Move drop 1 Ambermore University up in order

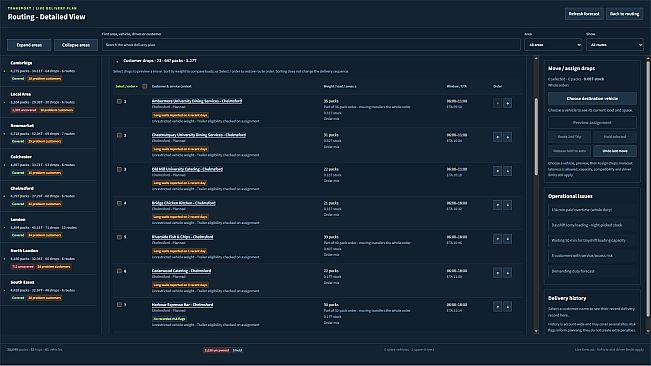pyautogui.click(x=497, y=103)
